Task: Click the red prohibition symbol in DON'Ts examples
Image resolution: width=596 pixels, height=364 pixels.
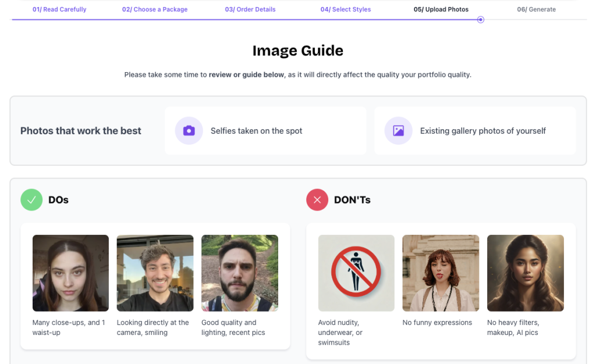Action: coord(356,273)
